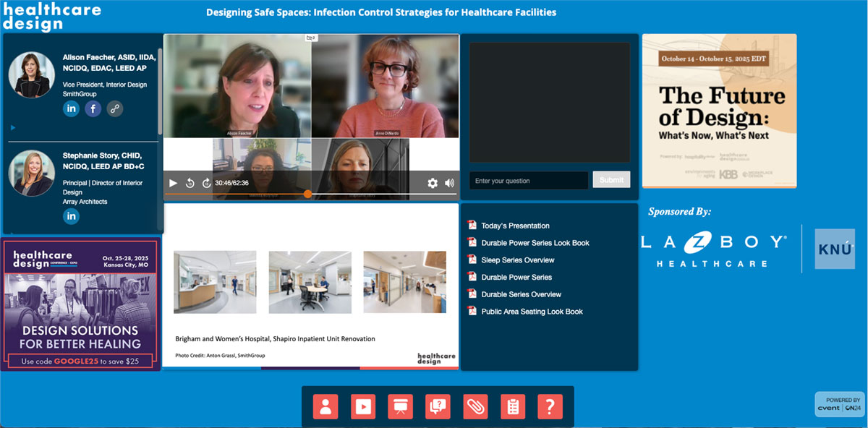Click the orange video progress slider handle
Image resolution: width=868 pixels, height=428 pixels.
308,194
